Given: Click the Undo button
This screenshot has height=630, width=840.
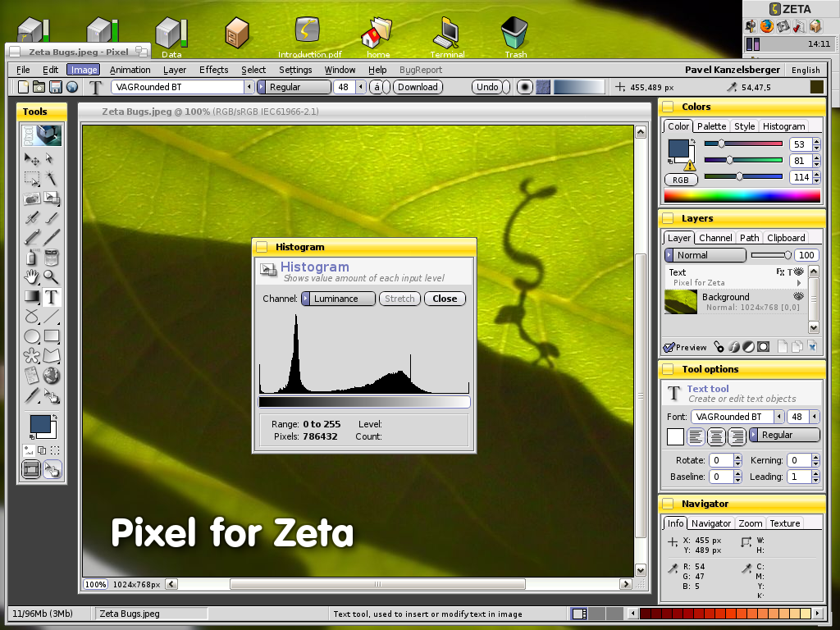Looking at the screenshot, I should (487, 87).
